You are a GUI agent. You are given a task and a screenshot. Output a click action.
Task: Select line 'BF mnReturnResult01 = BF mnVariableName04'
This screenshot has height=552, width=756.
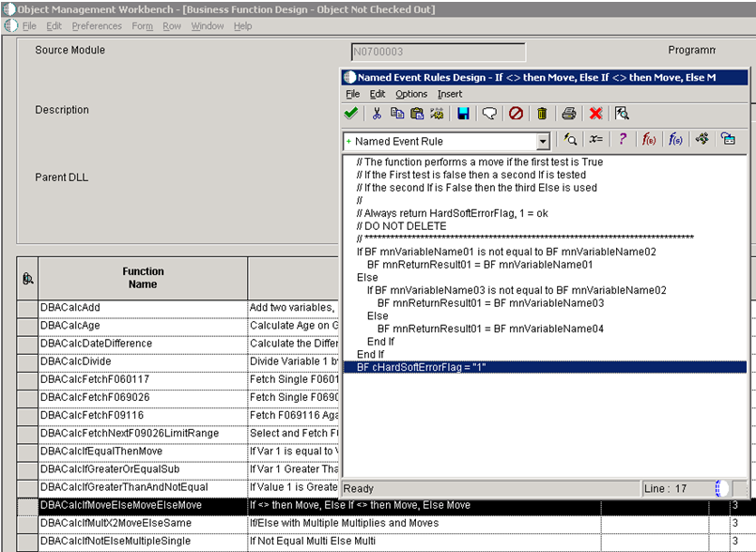[490, 329]
